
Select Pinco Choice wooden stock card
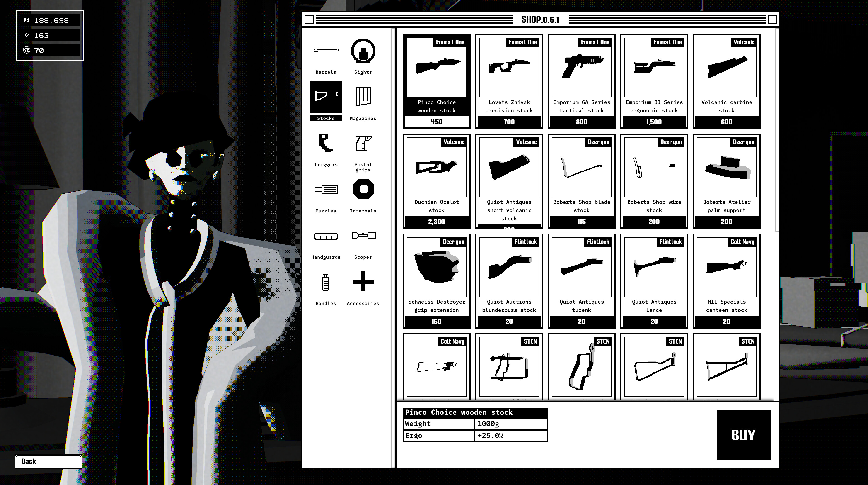[436, 81]
